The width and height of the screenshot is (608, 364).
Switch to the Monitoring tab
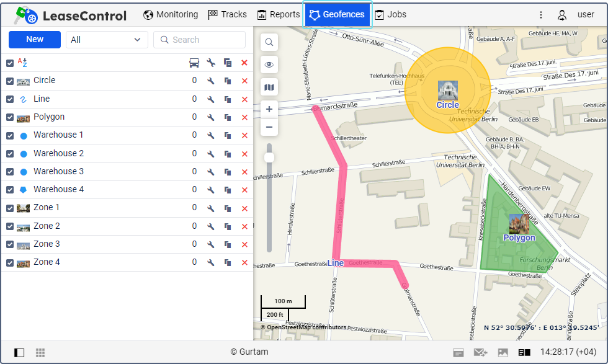(x=171, y=15)
